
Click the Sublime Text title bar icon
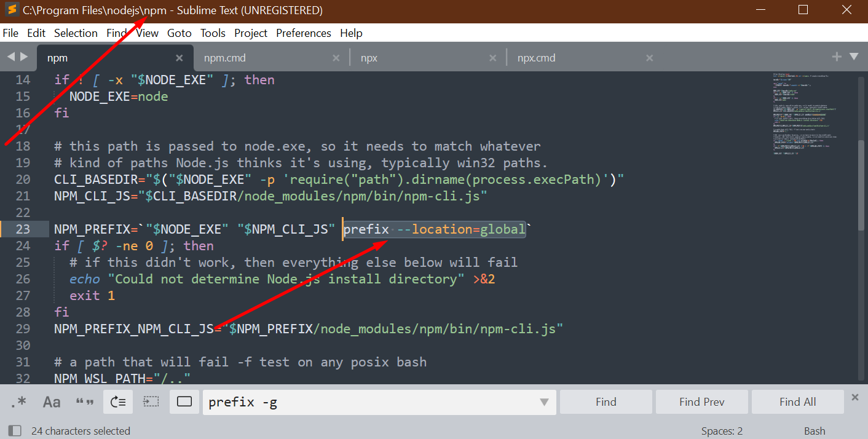(12, 10)
